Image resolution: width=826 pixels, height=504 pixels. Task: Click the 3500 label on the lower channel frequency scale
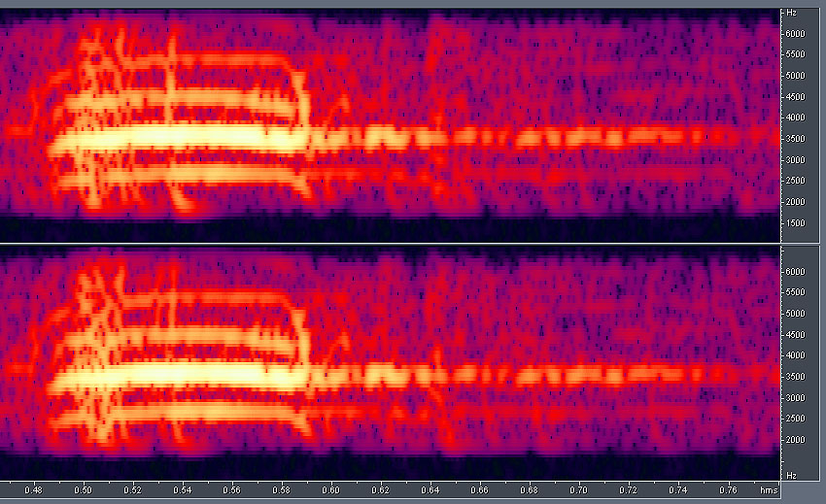tap(796, 377)
